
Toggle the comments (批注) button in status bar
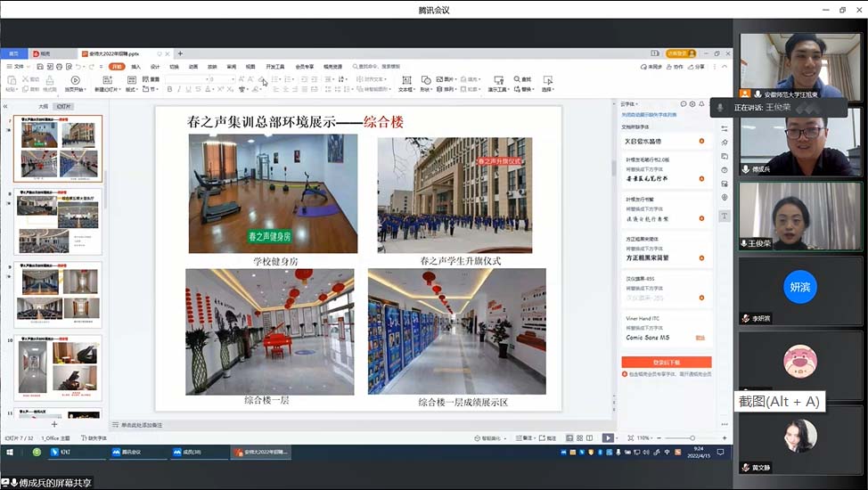549,438
